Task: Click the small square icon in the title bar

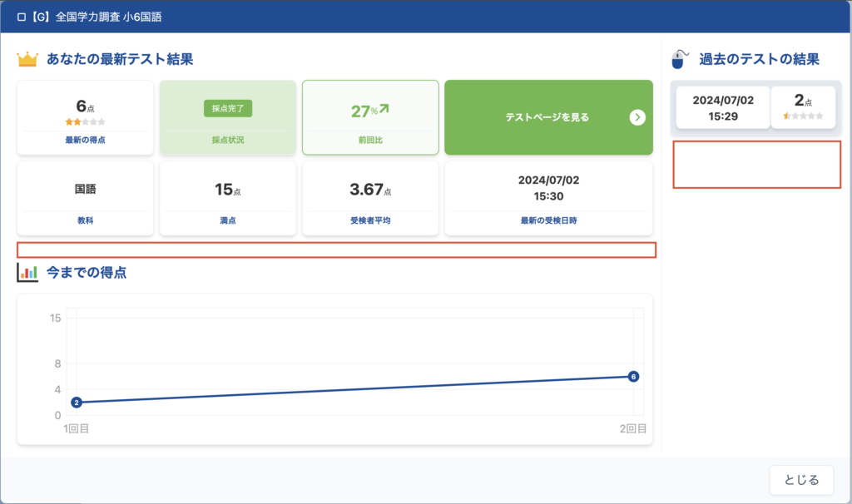Action: click(x=22, y=17)
